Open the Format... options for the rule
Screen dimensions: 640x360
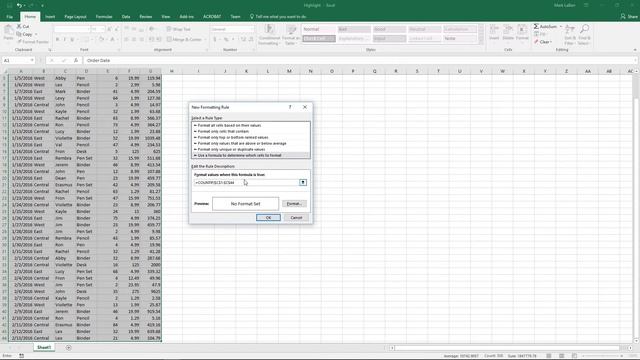[x=294, y=204]
